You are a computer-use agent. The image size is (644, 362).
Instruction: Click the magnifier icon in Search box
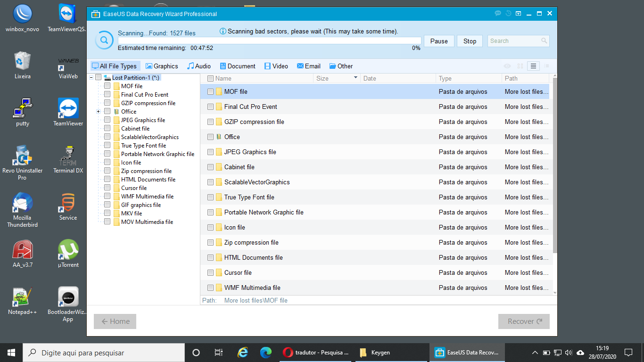(x=544, y=41)
